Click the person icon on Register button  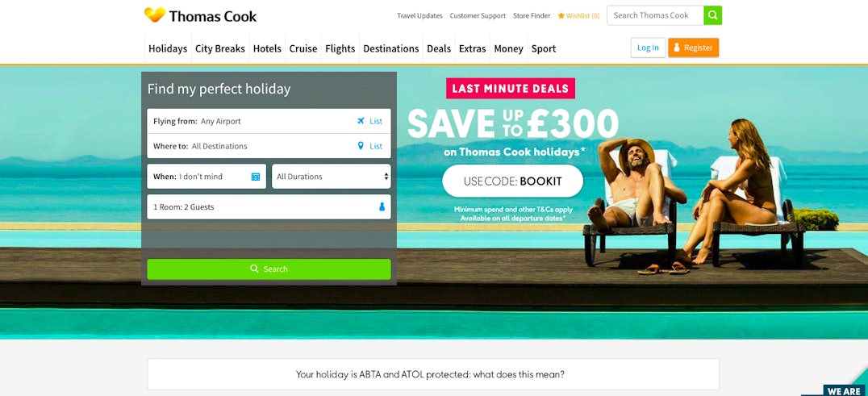tap(677, 48)
